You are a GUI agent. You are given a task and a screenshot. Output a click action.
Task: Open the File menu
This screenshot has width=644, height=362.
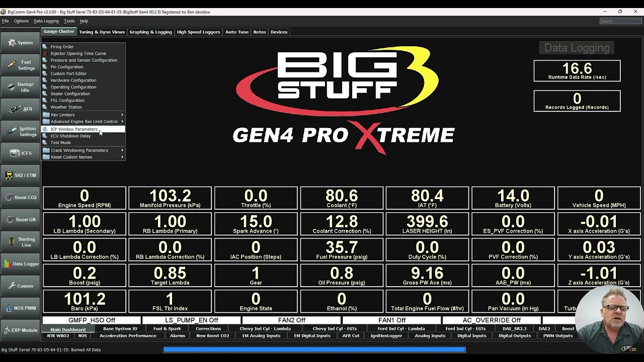click(x=5, y=21)
